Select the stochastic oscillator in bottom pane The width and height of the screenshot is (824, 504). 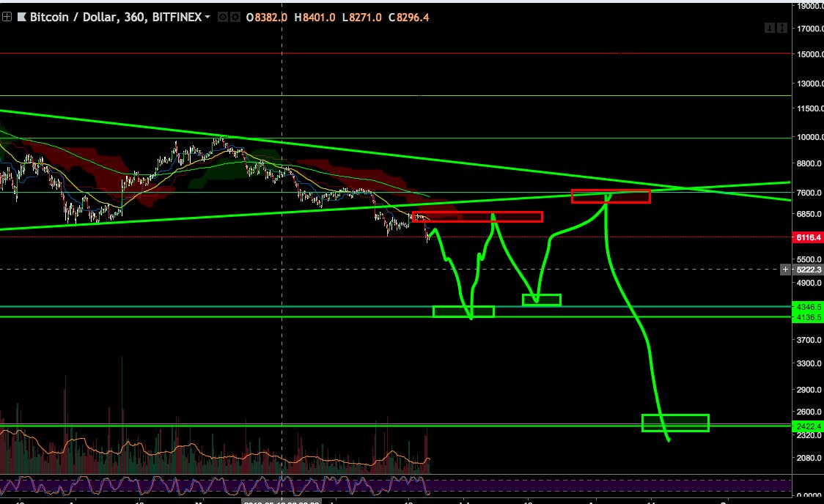pyautogui.click(x=216, y=486)
